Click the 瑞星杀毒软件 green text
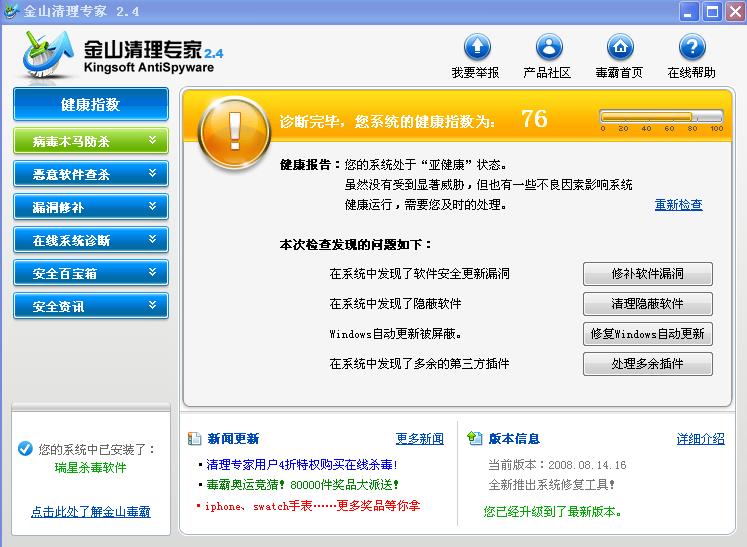Image resolution: width=747 pixels, height=547 pixels. pos(91,467)
